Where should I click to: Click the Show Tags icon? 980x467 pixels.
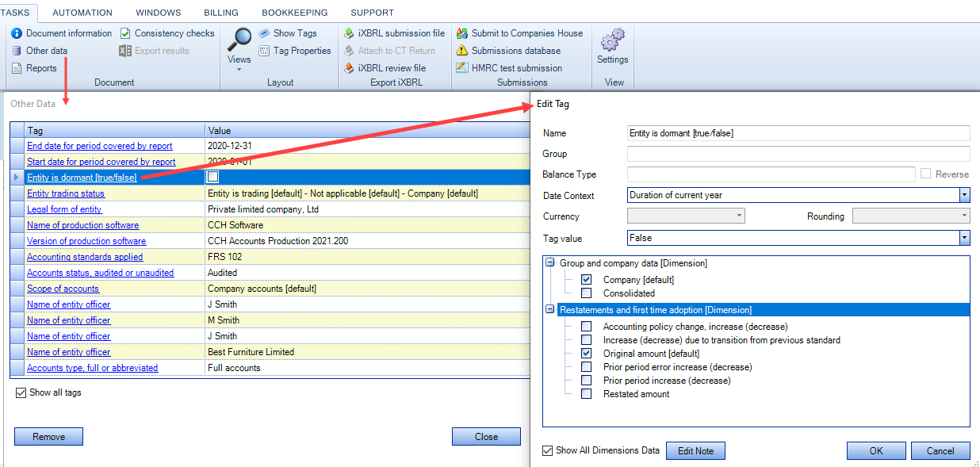pos(264,33)
